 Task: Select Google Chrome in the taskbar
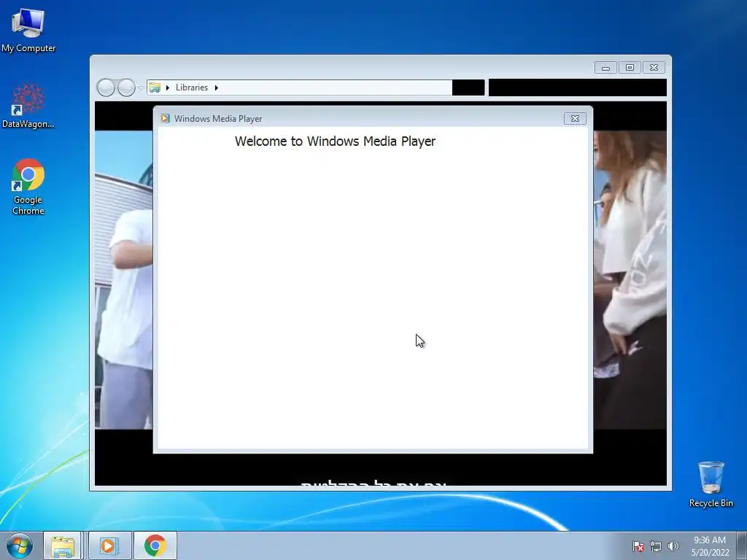tap(155, 545)
